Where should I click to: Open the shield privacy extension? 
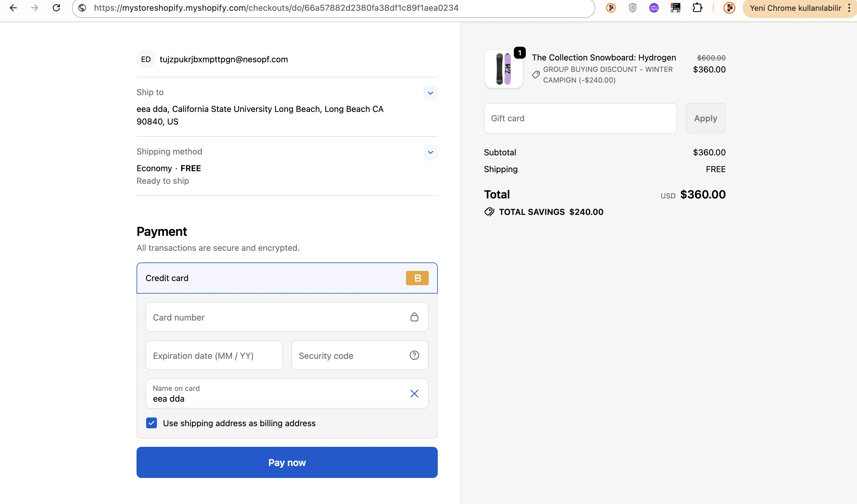coord(632,8)
